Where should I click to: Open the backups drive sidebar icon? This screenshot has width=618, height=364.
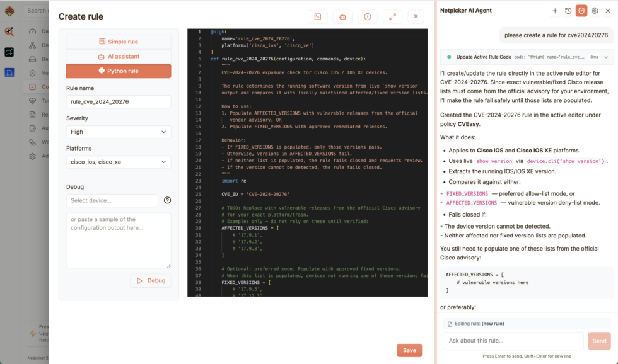pyautogui.click(x=33, y=59)
